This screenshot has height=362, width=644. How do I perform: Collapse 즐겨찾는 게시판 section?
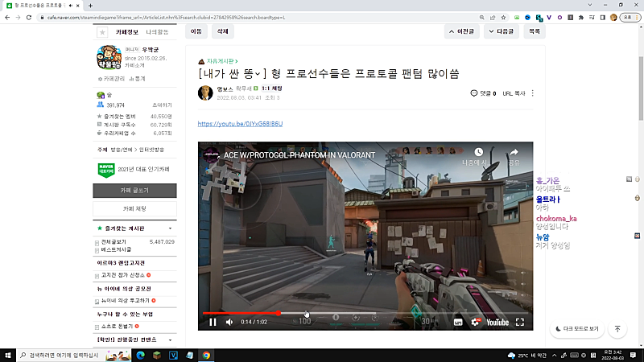click(x=170, y=228)
